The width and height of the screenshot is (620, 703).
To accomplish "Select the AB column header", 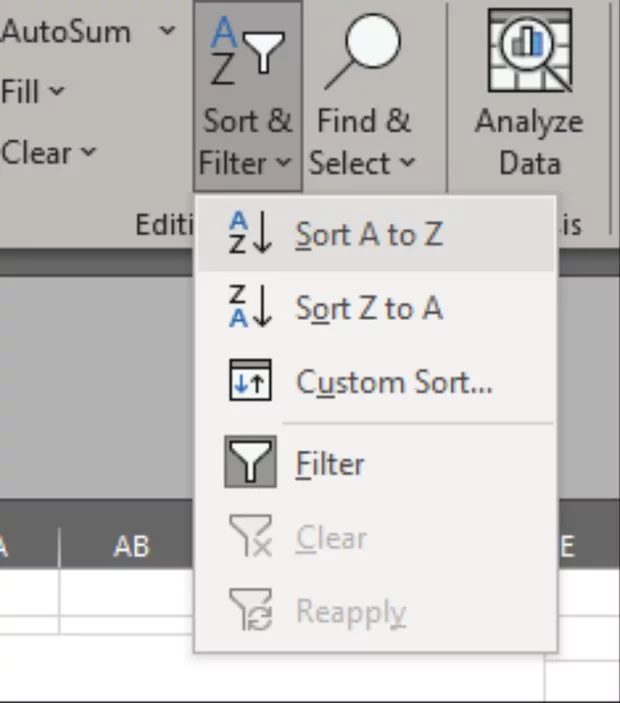I will 131,546.
